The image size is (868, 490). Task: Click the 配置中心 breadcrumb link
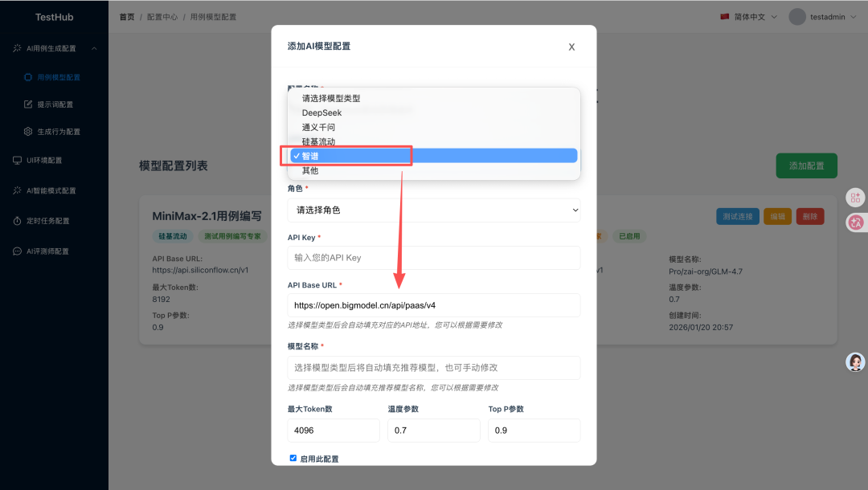click(x=162, y=17)
